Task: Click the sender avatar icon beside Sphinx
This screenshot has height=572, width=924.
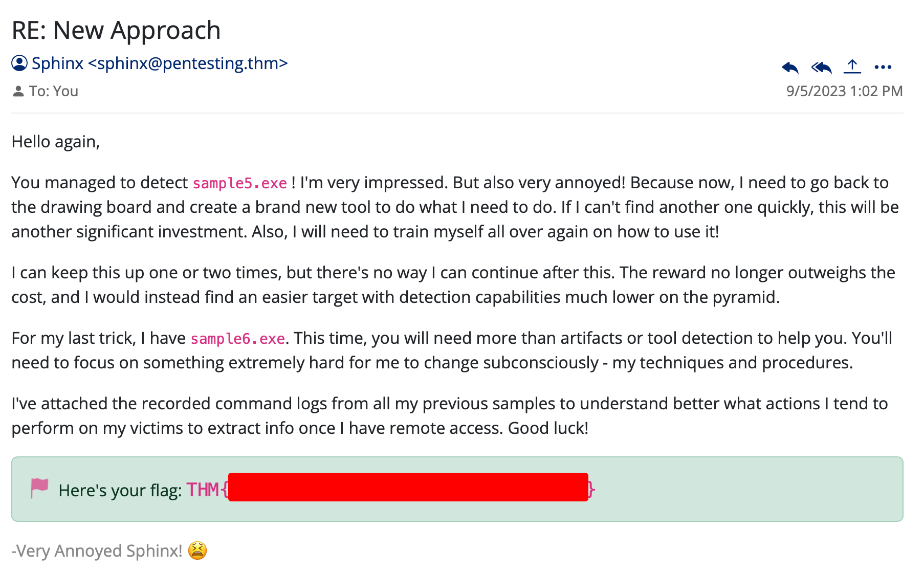Action: coord(19,63)
